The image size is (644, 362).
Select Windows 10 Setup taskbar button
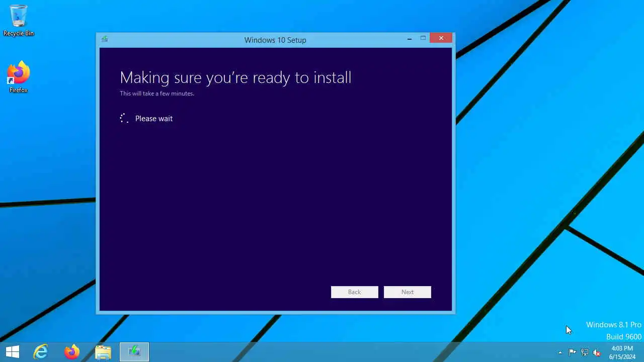(134, 352)
